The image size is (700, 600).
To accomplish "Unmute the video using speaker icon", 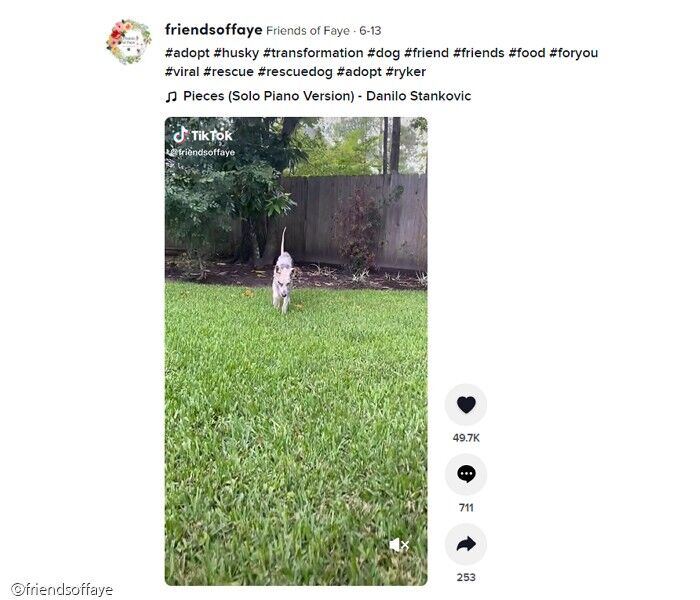I will 399,545.
